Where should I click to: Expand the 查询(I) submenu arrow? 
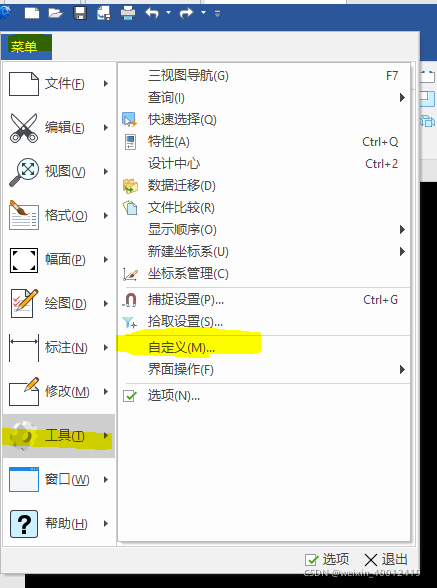[x=402, y=98]
